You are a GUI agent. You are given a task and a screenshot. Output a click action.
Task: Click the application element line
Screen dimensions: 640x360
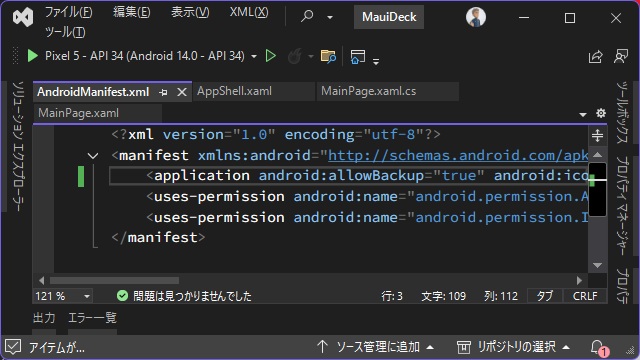[349, 176]
